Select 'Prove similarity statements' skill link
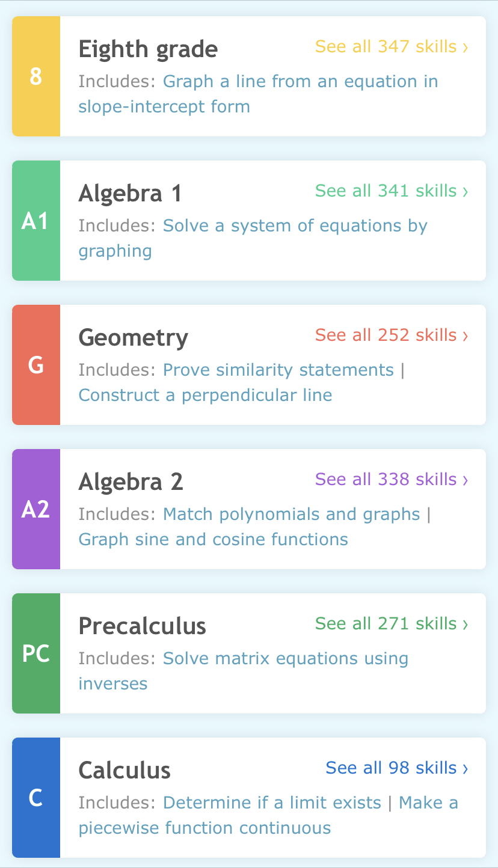Screen dimensions: 498x868 point(278,370)
